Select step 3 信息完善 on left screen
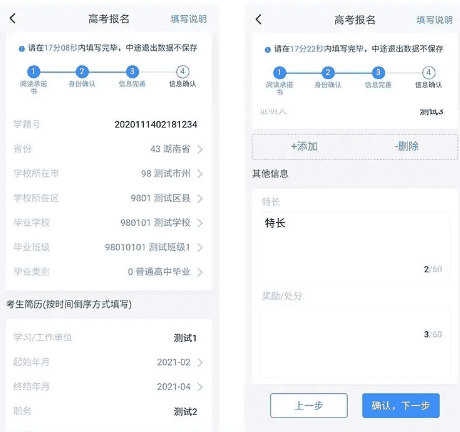This screenshot has height=432, width=460. click(x=132, y=76)
